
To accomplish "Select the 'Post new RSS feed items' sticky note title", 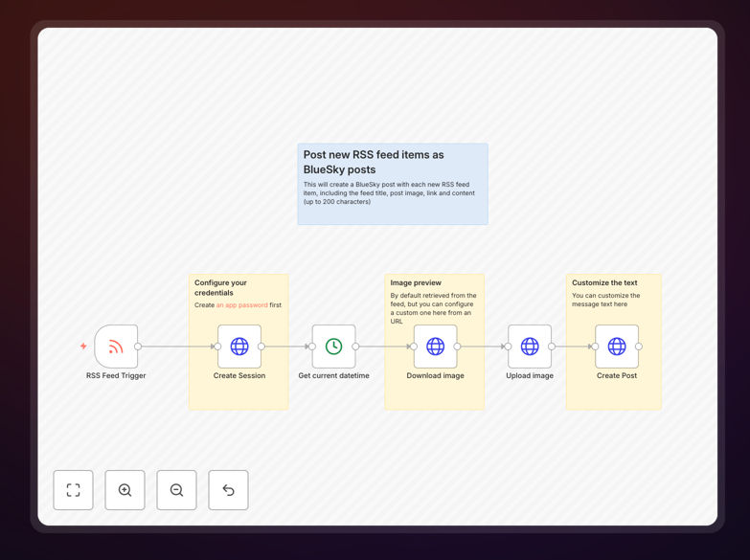I will point(374,162).
